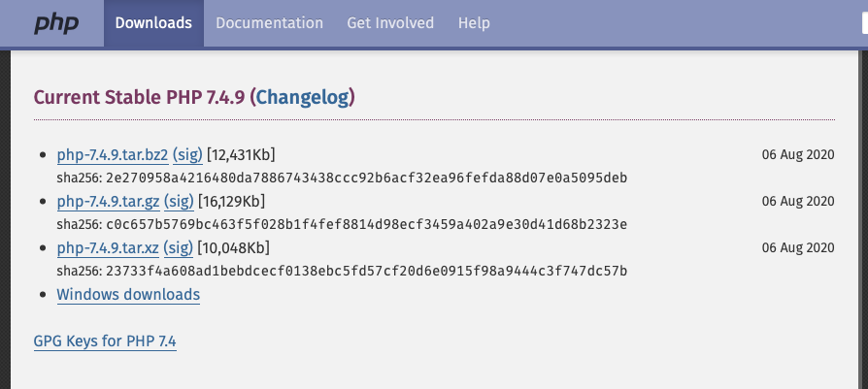Click the search field at the header's right edge
The width and height of the screenshot is (868, 389).
tap(865, 23)
